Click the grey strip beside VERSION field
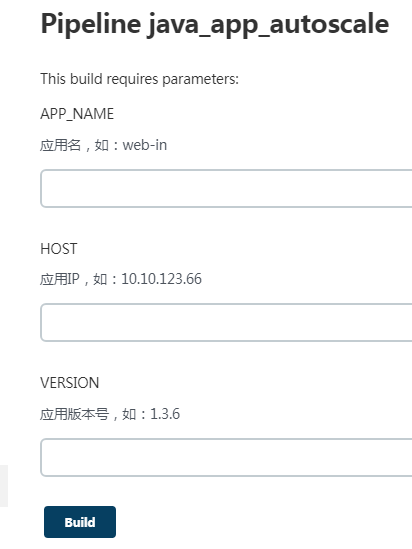The height and width of the screenshot is (549, 412). point(4,486)
